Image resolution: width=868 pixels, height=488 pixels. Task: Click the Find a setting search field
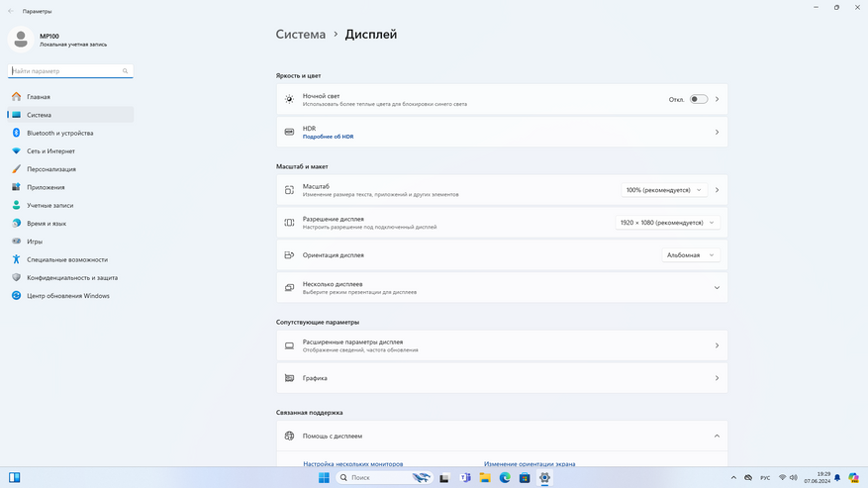click(65, 71)
